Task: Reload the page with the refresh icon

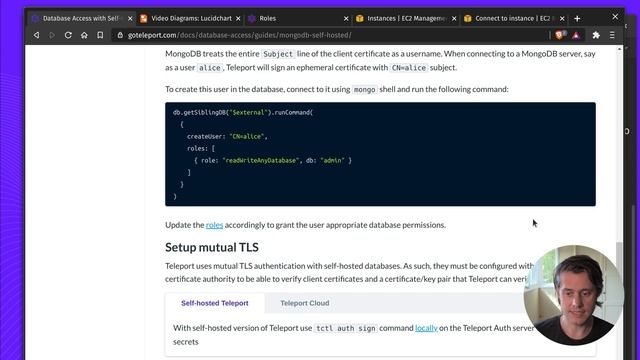Action: [68, 35]
